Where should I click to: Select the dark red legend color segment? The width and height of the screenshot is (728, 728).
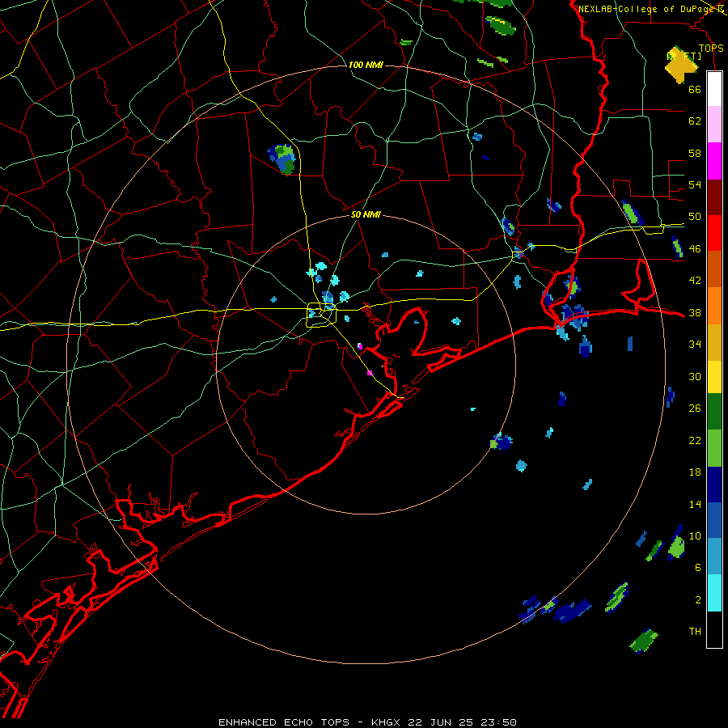714,197
